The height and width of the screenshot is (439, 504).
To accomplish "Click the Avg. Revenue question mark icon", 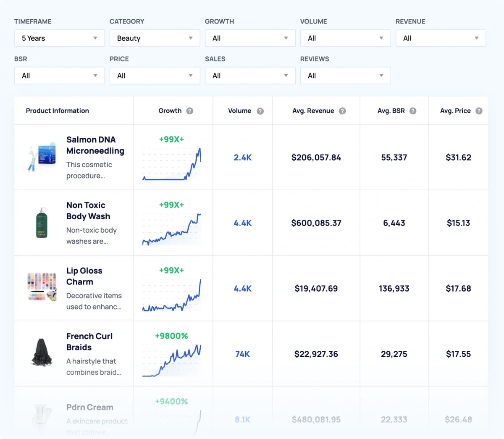I will (x=343, y=111).
